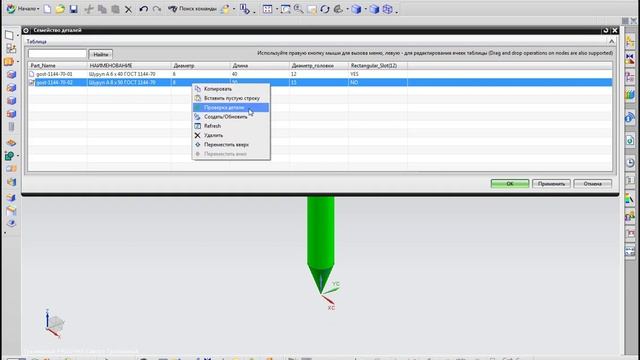Click the shaded cube rendering icon
This screenshot has width=640, height=360.
tap(356, 9)
